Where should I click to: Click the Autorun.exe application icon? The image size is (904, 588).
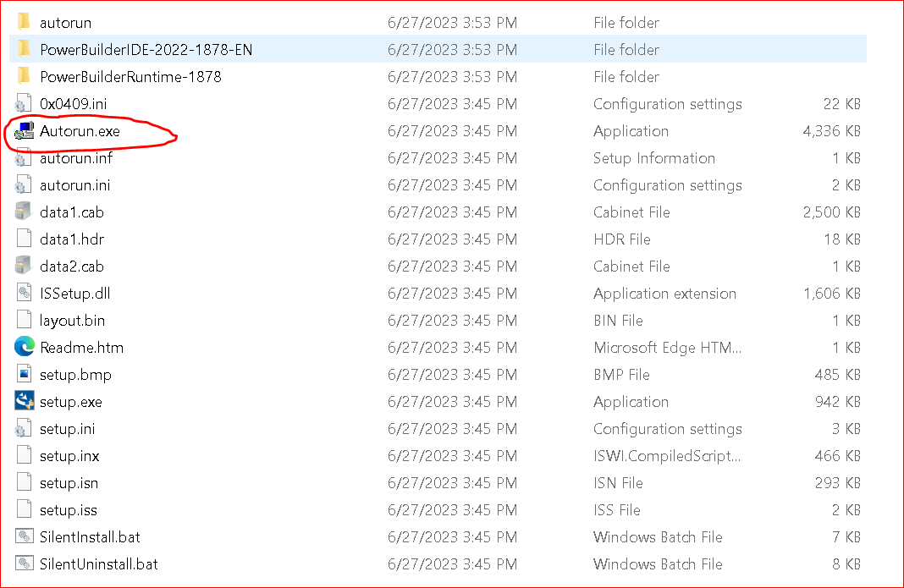[24, 131]
